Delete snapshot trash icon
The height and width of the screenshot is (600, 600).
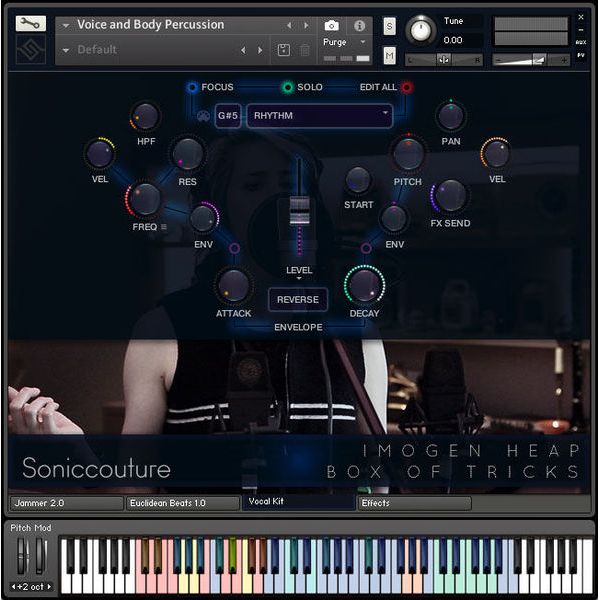305,50
